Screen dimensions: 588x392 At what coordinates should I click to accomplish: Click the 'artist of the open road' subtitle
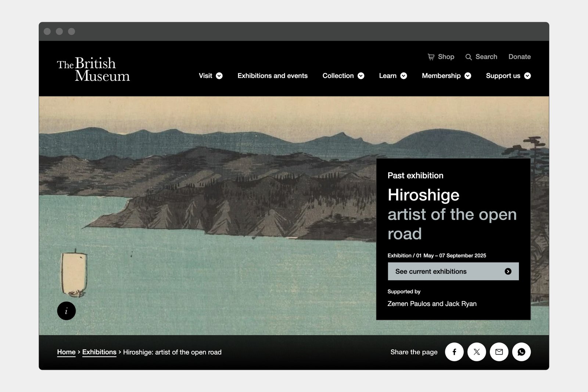click(x=452, y=224)
